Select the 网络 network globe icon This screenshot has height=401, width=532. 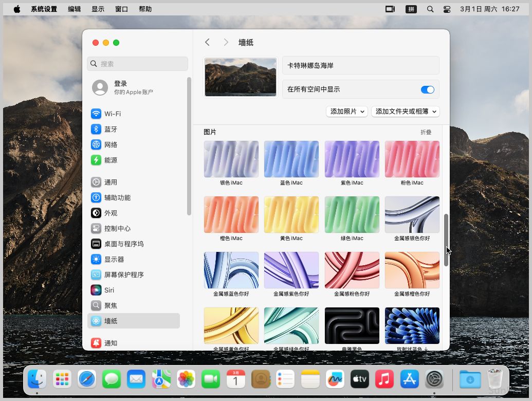coord(96,144)
